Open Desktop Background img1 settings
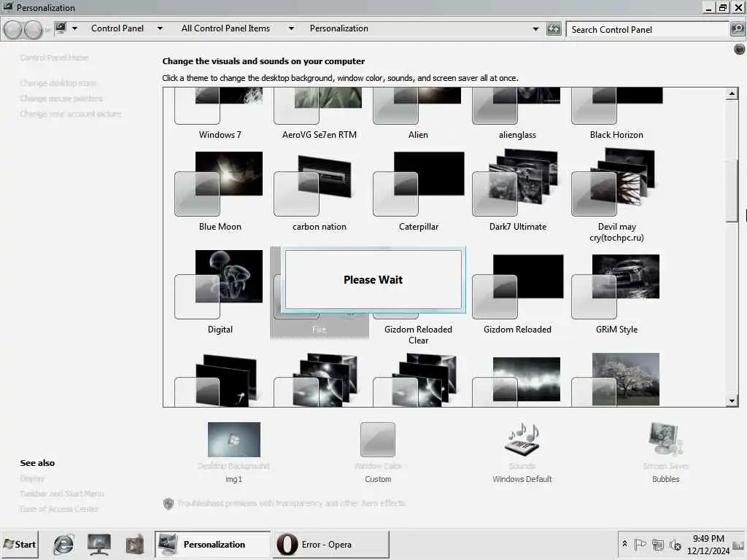 coord(234,453)
